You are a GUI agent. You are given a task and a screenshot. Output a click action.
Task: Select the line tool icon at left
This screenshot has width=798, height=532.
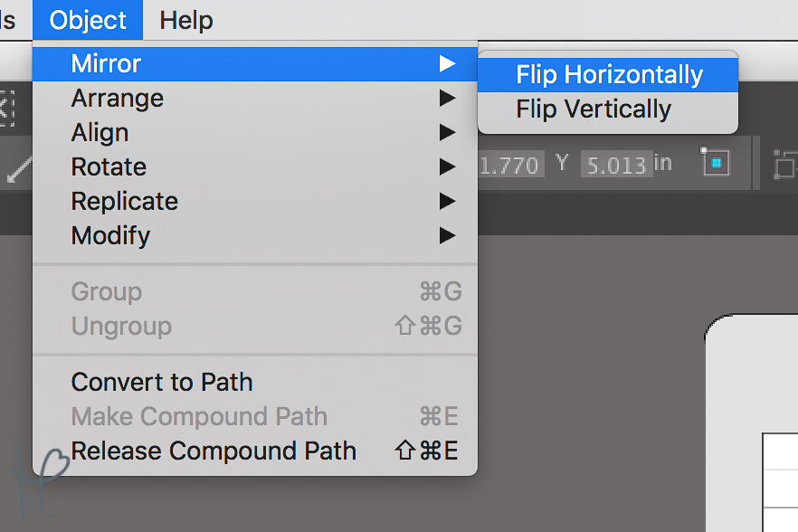point(18,169)
